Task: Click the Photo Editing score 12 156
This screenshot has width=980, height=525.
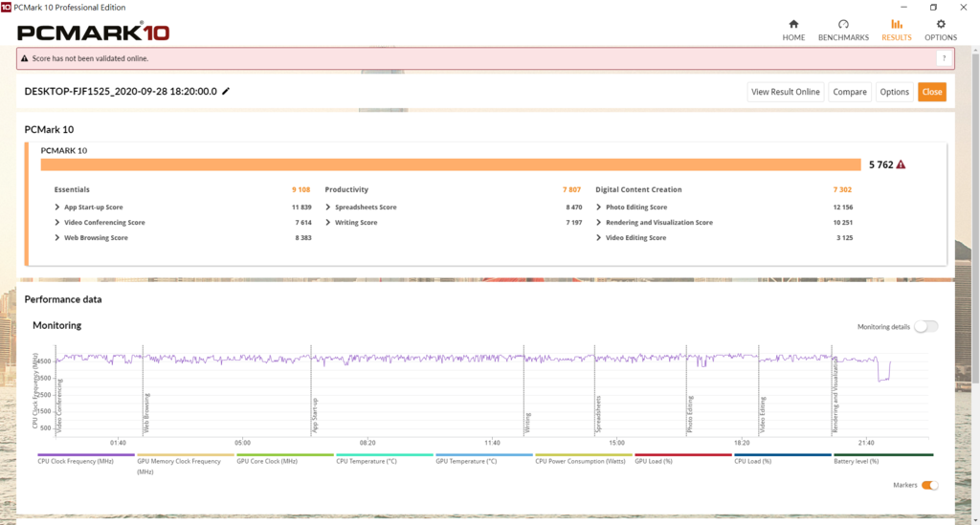Action: [x=842, y=208]
